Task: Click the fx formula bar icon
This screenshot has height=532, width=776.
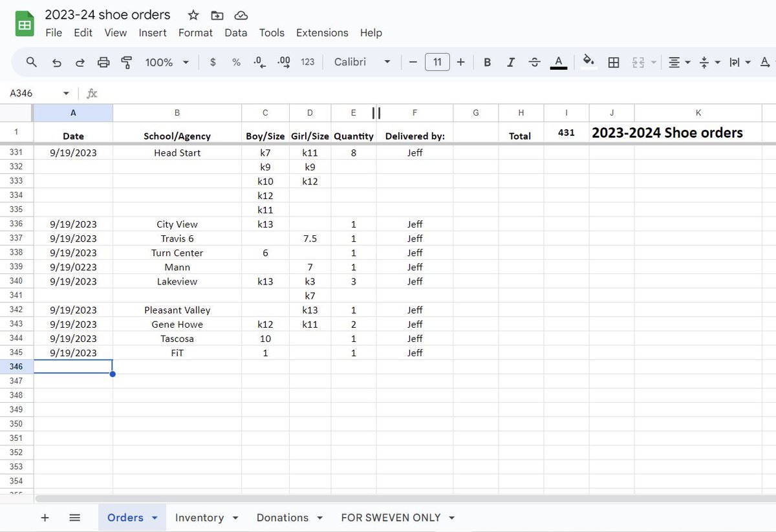Action: (92, 94)
